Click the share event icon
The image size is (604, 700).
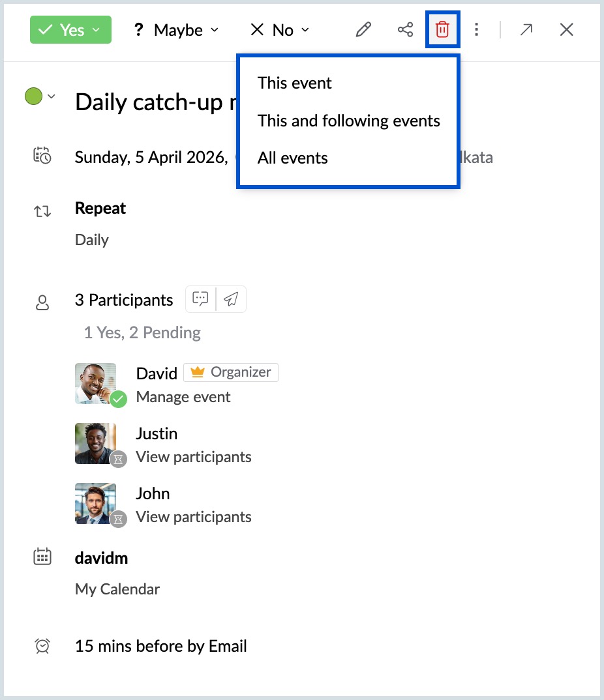point(405,29)
